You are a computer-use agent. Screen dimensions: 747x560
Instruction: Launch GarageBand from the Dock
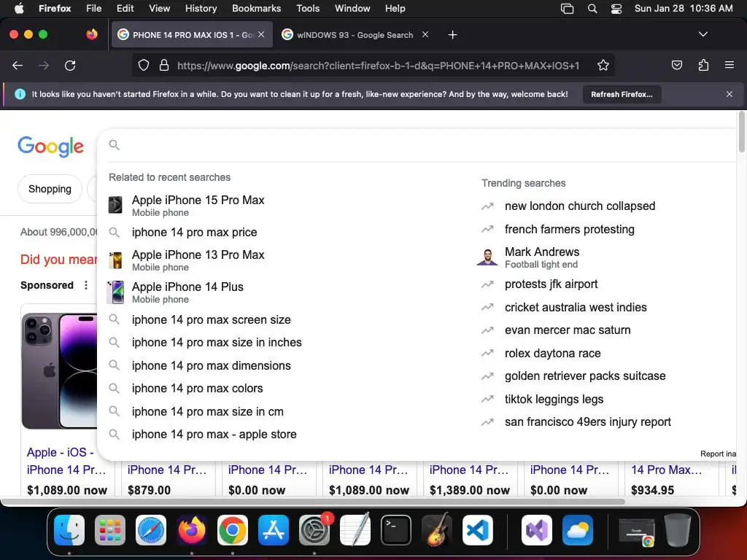437,529
